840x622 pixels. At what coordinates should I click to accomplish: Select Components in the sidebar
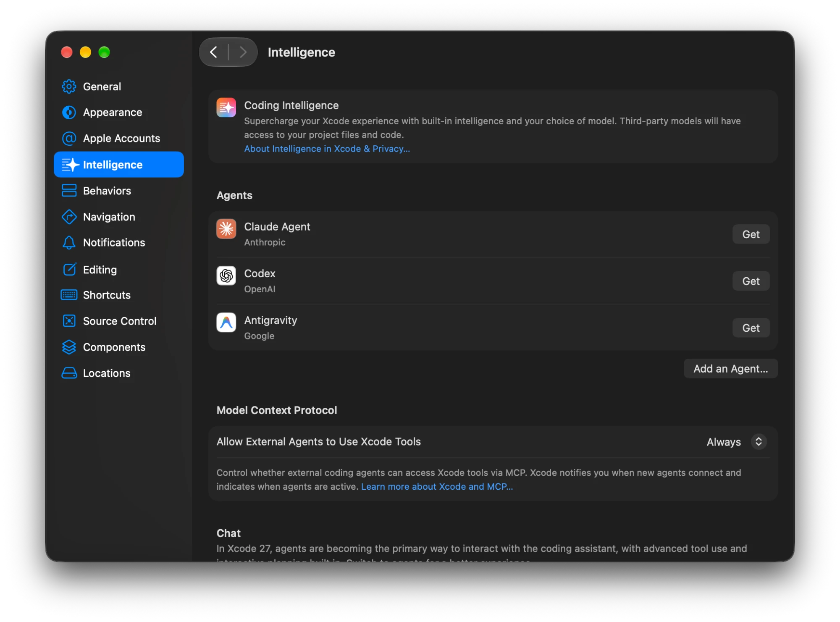[119, 347]
